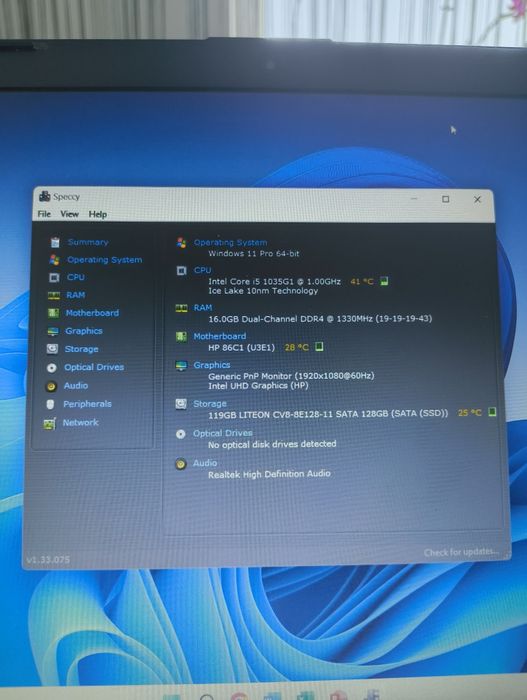Open the Optical Drives heading link in summary
This screenshot has width=527, height=700.
point(222,433)
